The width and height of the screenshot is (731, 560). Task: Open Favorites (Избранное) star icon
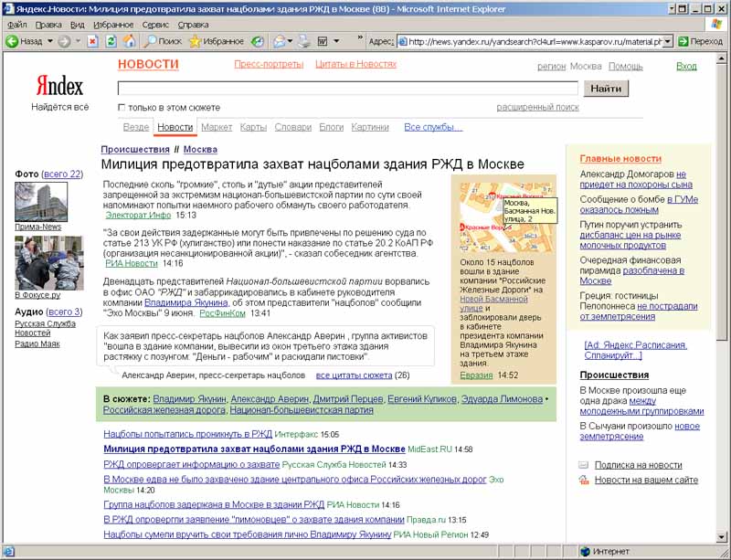(x=217, y=41)
